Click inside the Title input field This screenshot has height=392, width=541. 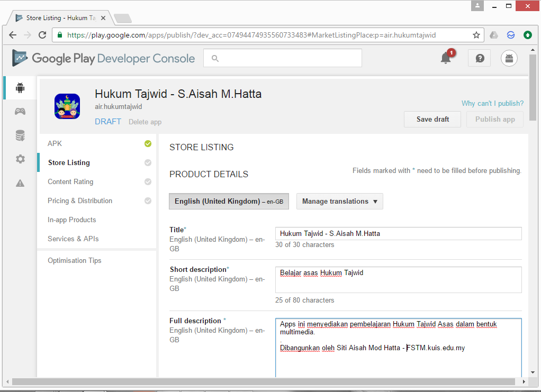(x=398, y=233)
